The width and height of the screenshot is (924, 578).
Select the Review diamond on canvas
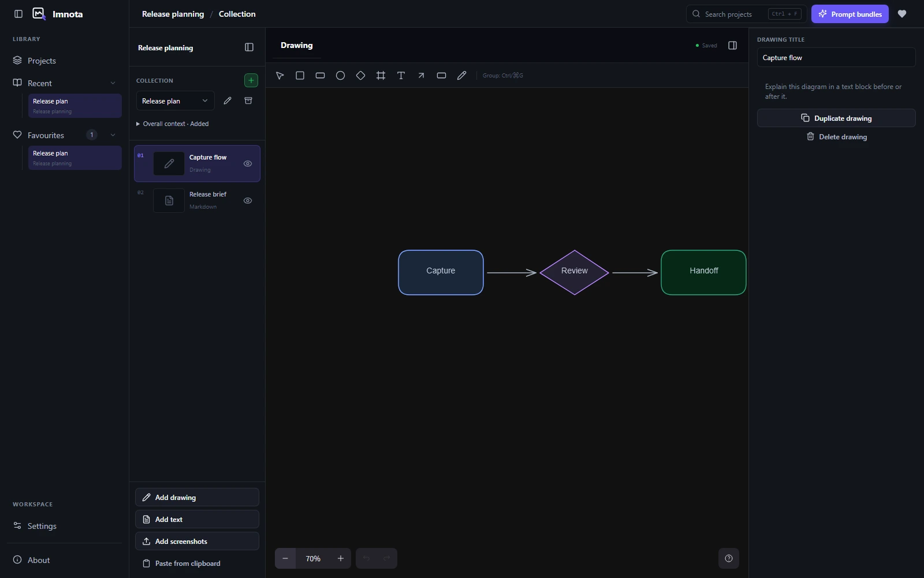click(x=575, y=272)
